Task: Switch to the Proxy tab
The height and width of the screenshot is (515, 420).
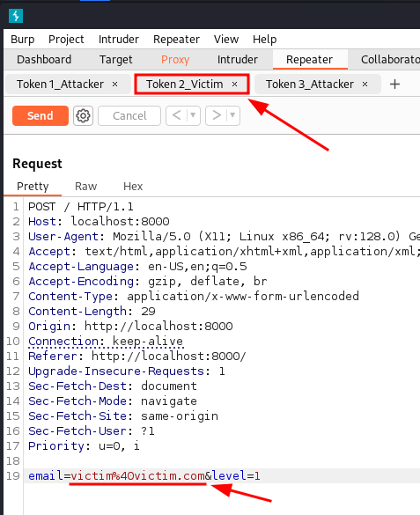Action: 175,60
